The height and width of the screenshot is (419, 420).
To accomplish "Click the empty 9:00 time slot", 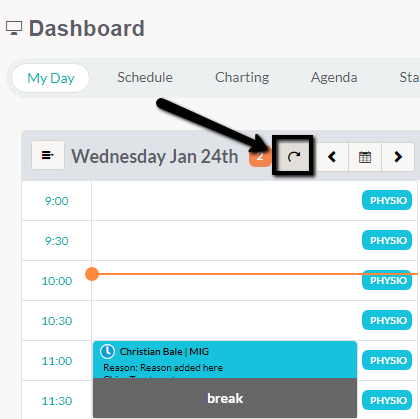I will 227,200.
